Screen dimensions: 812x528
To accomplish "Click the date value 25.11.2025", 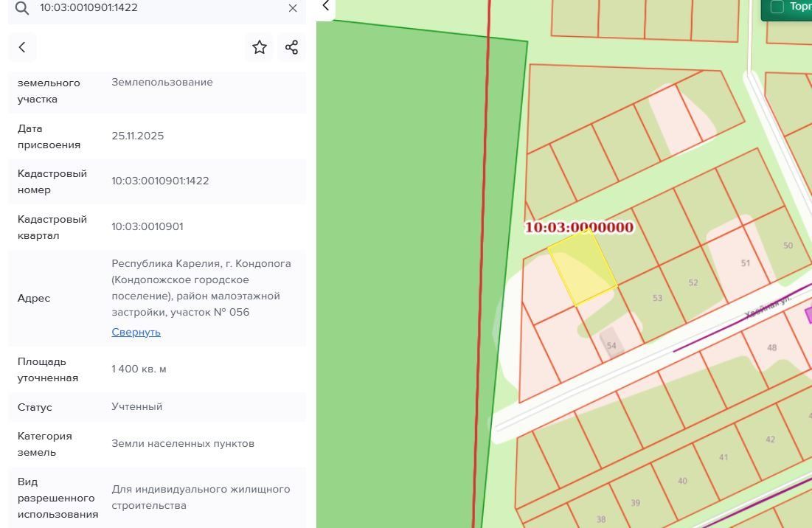I will pyautogui.click(x=137, y=136).
